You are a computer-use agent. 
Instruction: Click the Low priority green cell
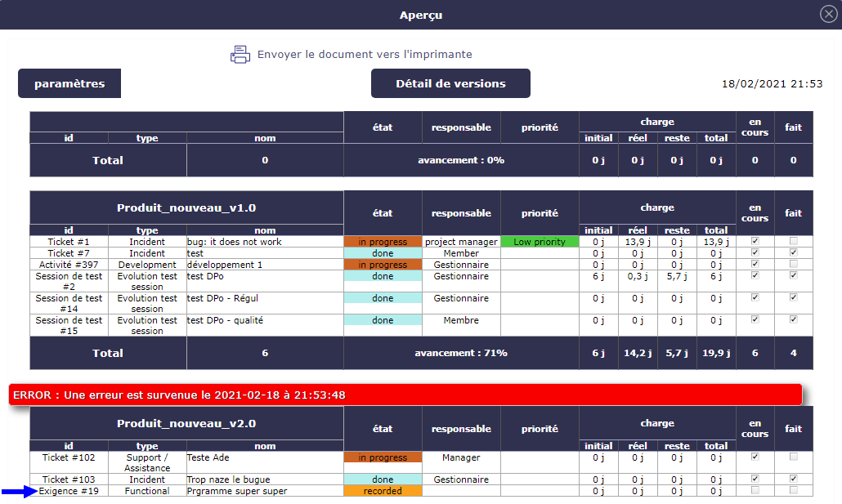click(540, 242)
